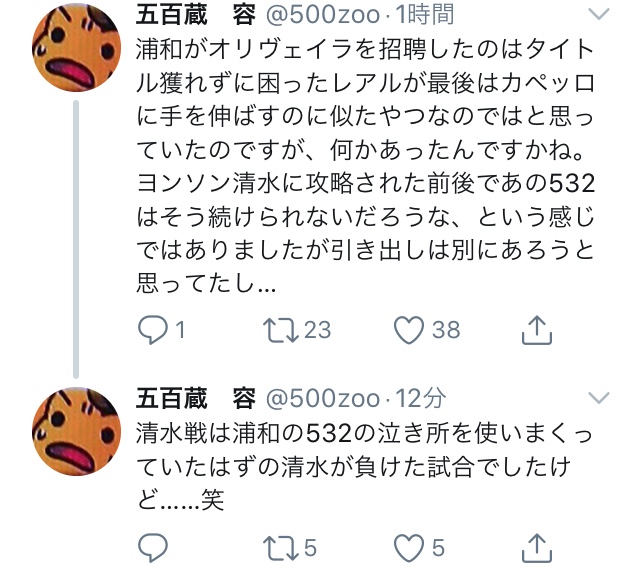Open the profile avatar on the second tweet
640x580 pixels.
coord(76,431)
